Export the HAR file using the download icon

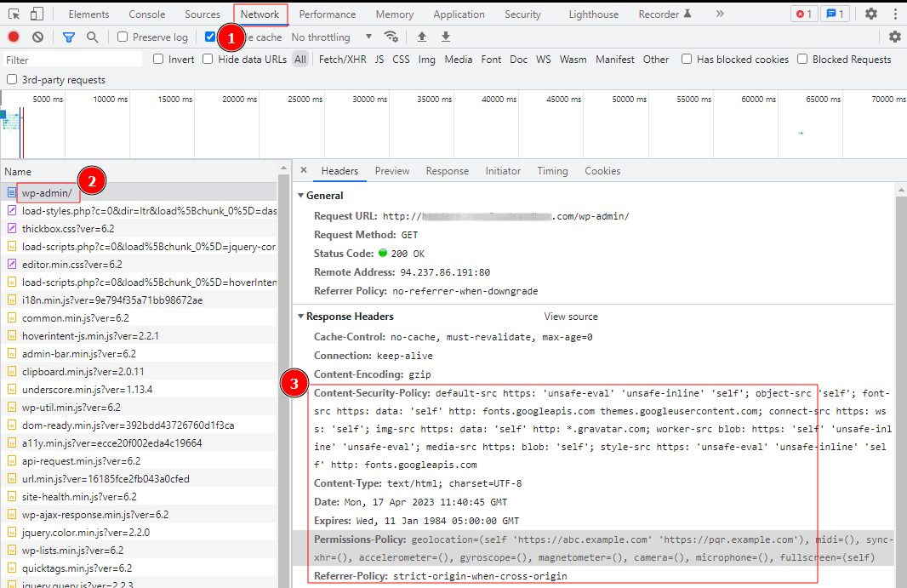pos(445,37)
